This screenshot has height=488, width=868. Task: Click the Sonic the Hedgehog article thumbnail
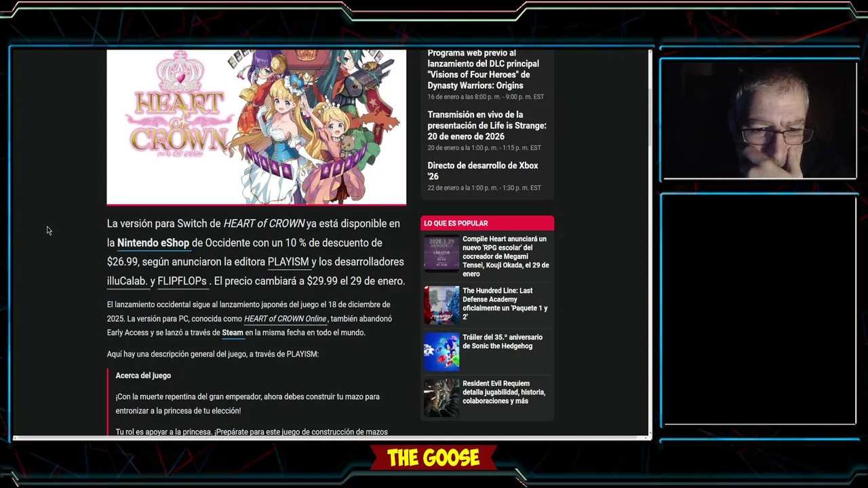tap(441, 351)
